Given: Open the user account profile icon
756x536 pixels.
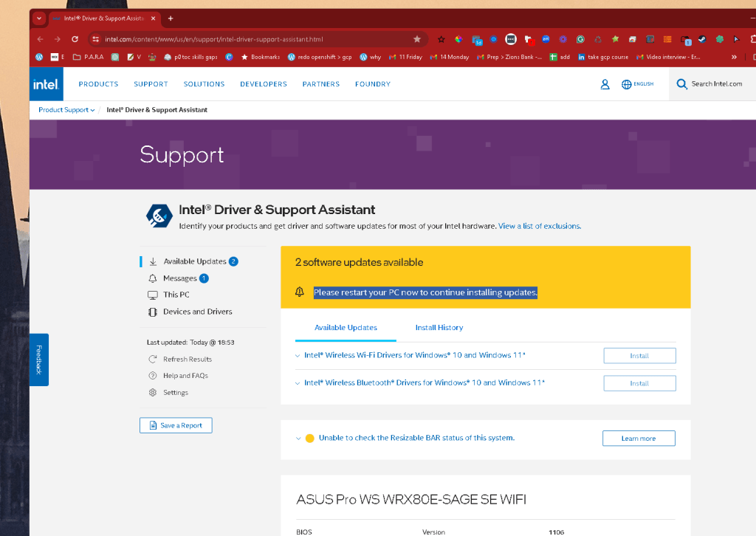Looking at the screenshot, I should 605,84.
